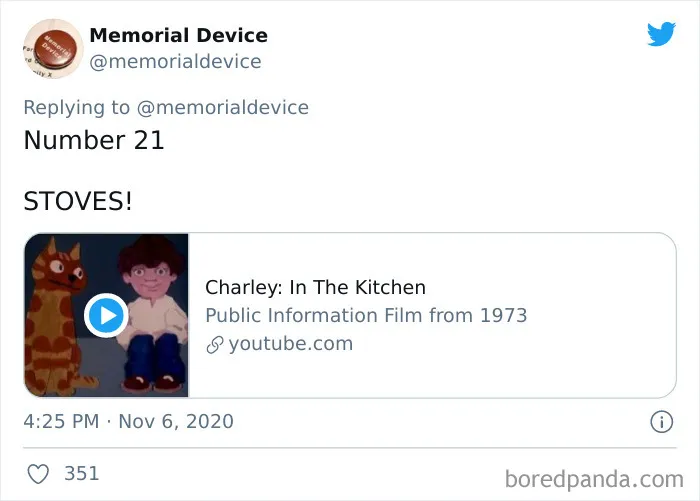Screen dimensions: 700x501
Task: Click the Number 21 tweet text
Action: [x=94, y=140]
